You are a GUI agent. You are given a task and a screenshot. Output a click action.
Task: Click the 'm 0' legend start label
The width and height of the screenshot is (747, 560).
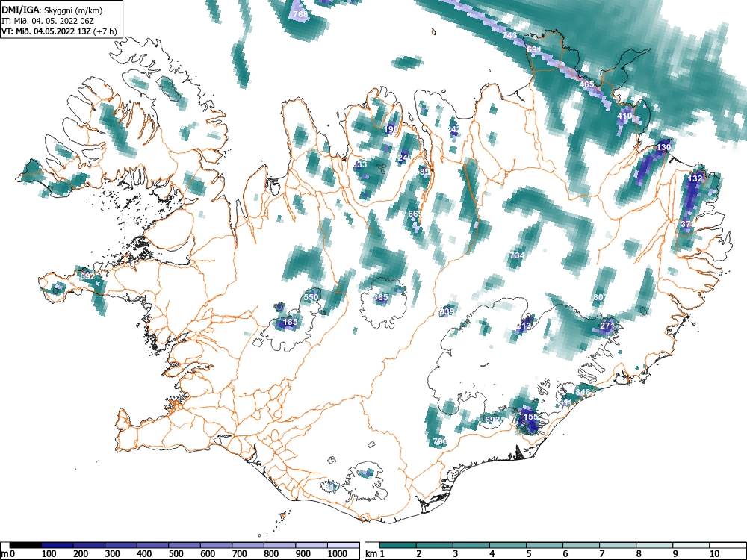pyautogui.click(x=8, y=554)
